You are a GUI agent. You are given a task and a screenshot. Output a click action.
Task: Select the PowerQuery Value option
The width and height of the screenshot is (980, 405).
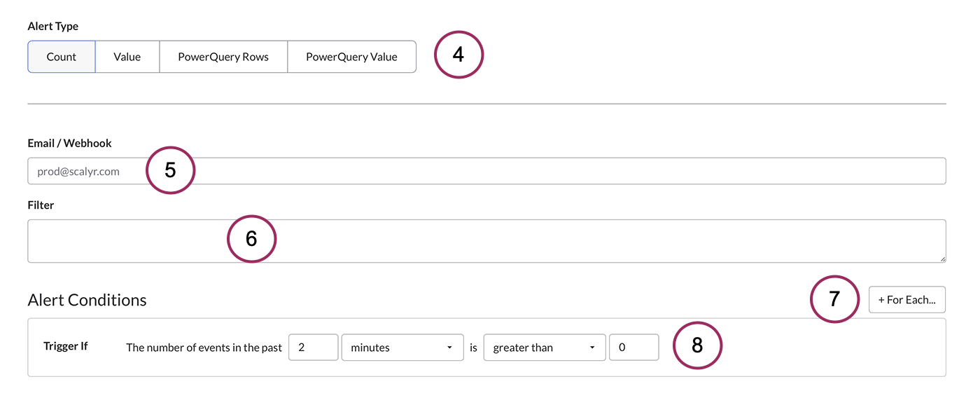351,57
